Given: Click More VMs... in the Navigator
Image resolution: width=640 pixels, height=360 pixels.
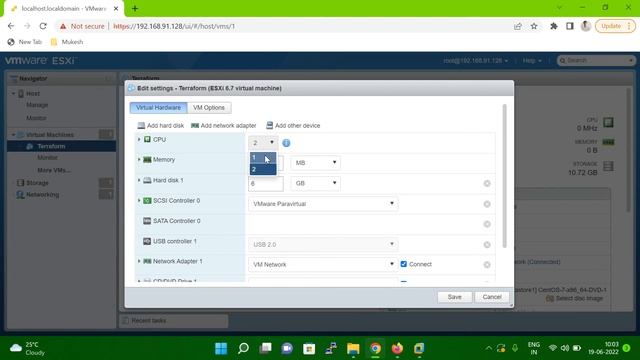Looking at the screenshot, I should (53, 170).
